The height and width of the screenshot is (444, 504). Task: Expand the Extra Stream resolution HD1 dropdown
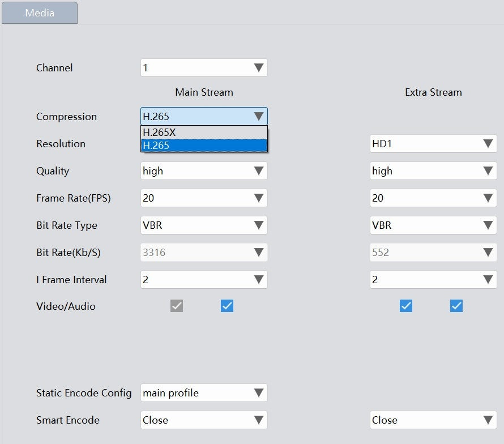[x=433, y=144]
